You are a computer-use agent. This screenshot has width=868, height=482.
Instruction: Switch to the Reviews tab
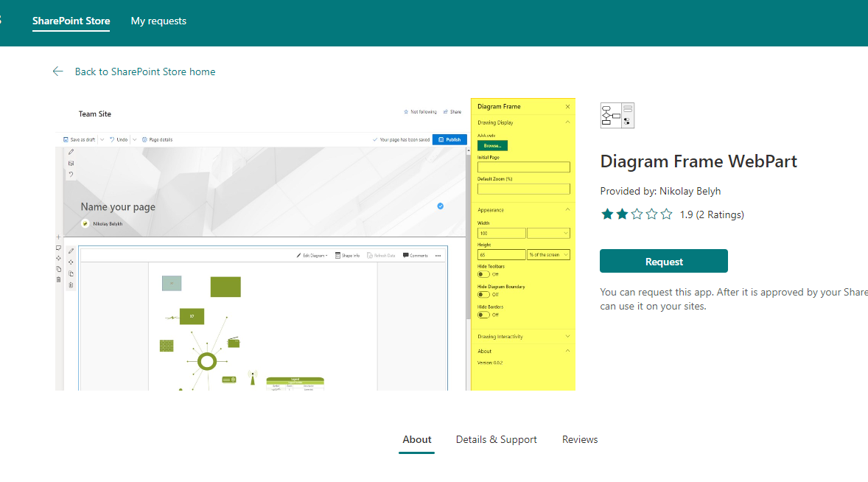point(580,439)
